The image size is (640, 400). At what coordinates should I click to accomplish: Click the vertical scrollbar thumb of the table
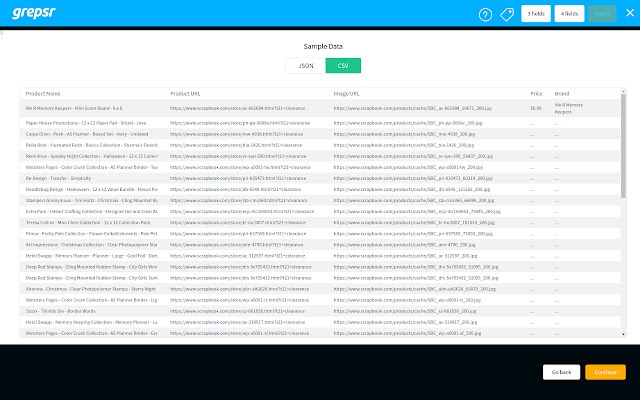(x=623, y=146)
